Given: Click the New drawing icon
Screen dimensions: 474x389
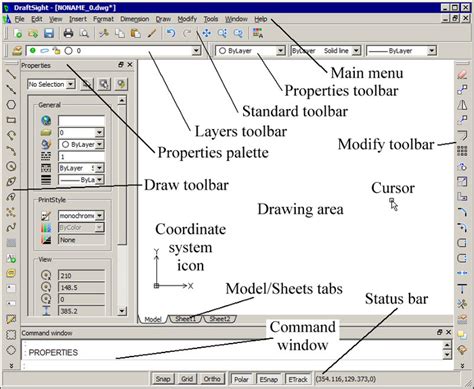Looking at the screenshot, I should 17,33.
